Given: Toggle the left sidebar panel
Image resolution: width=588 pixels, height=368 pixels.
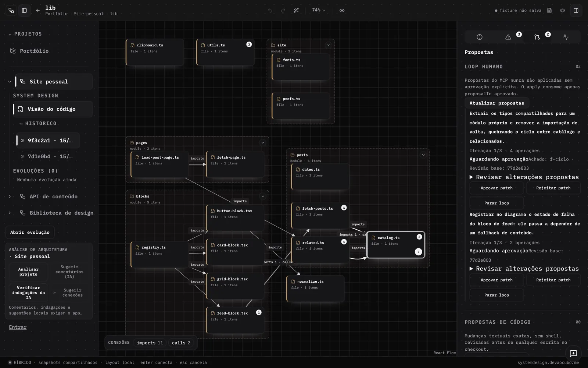Looking at the screenshot, I should point(24,10).
